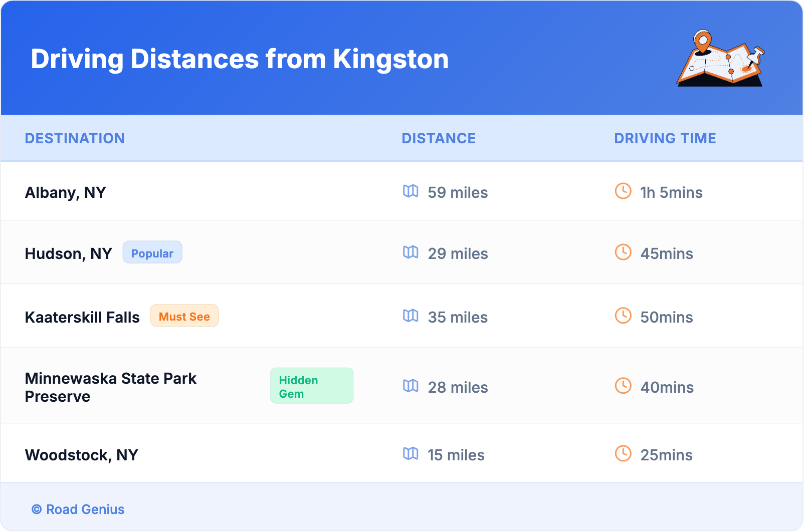Select the Popular badge next to Hudson
804x532 pixels.
[152, 253]
